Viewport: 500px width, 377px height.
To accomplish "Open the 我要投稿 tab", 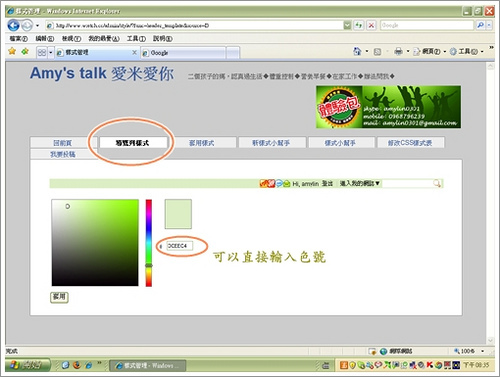I will 63,154.
